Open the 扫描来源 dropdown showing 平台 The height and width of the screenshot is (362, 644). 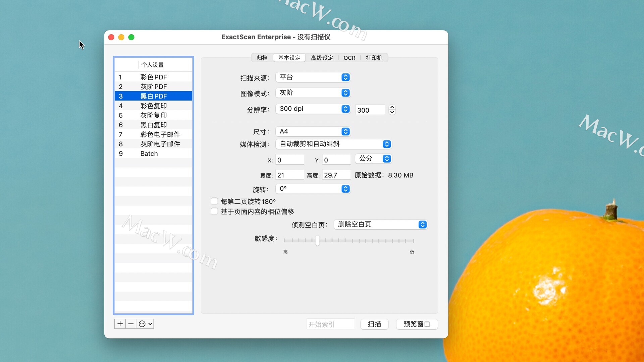[x=313, y=77]
